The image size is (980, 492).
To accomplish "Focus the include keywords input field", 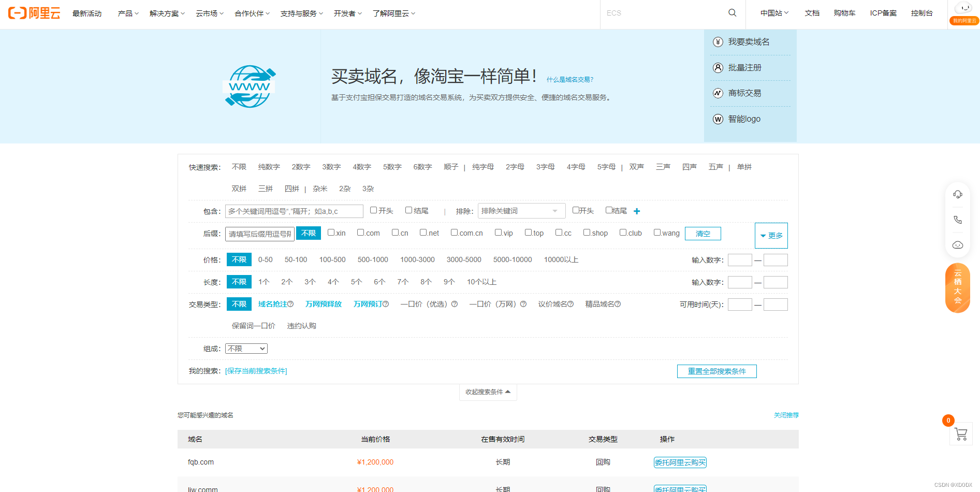I will coord(294,211).
